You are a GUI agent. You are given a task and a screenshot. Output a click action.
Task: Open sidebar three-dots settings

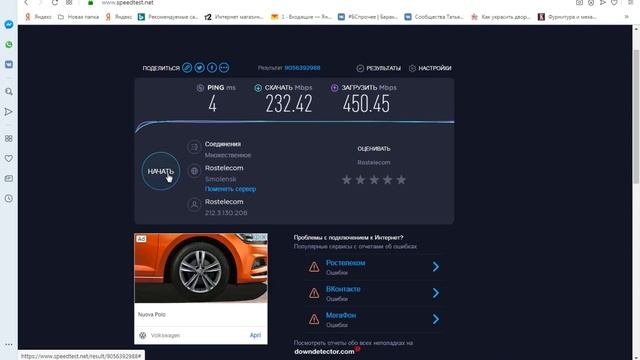[9, 344]
